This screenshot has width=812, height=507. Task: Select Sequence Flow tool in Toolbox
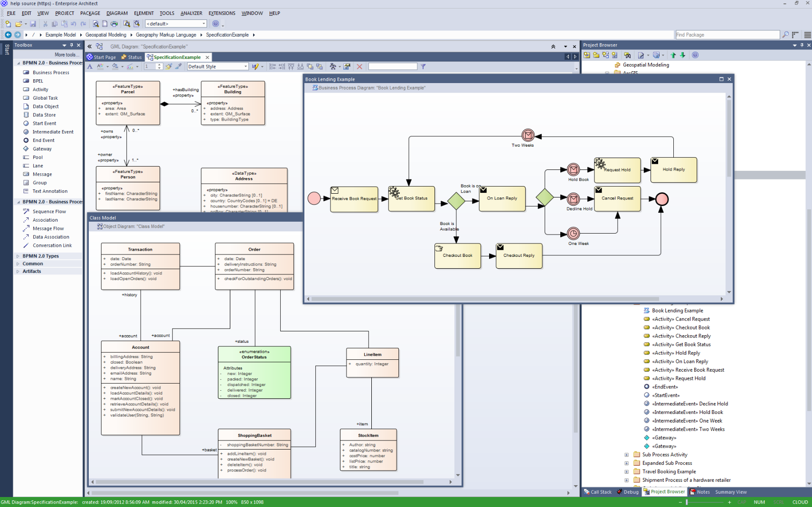tap(49, 212)
